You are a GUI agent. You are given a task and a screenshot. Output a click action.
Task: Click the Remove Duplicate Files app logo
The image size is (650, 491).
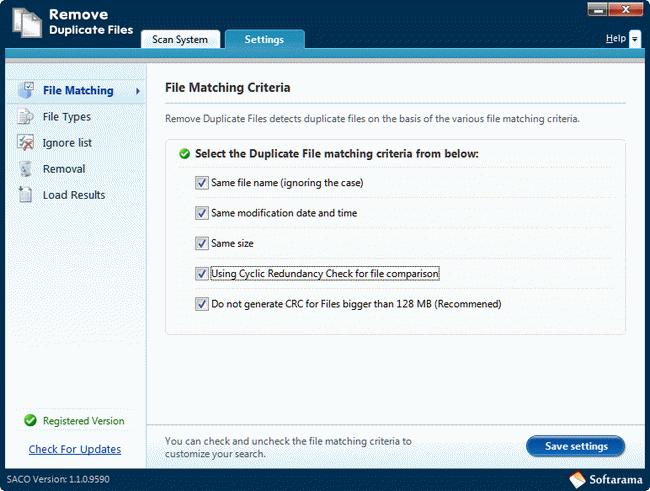(27, 23)
